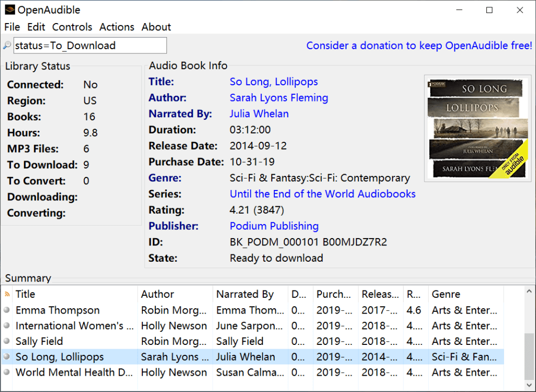Follow the Podium Publishing link

(274, 226)
